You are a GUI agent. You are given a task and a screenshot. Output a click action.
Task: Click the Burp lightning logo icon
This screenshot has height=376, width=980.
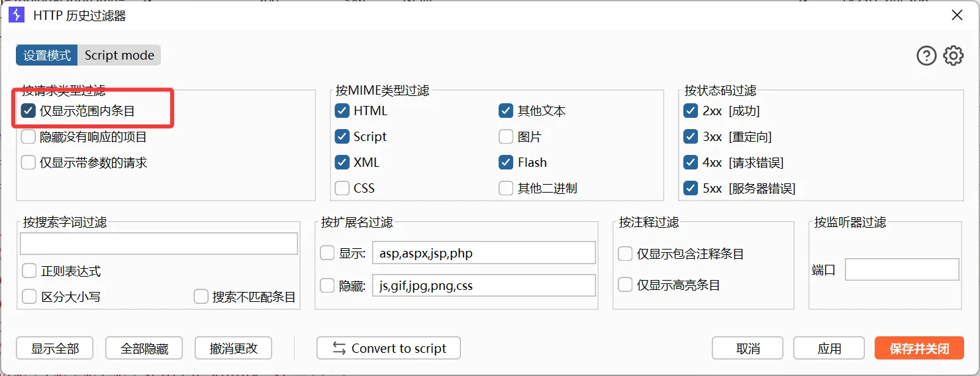[17, 15]
